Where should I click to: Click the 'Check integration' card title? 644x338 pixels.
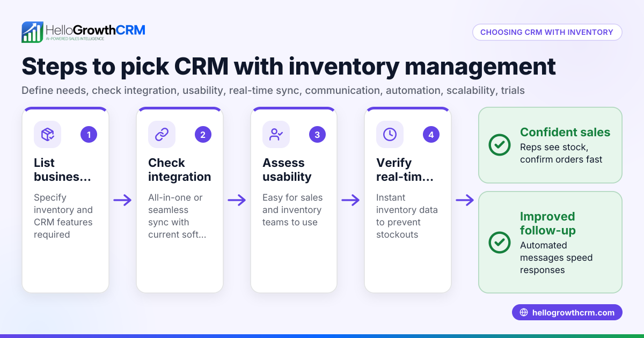tap(180, 170)
